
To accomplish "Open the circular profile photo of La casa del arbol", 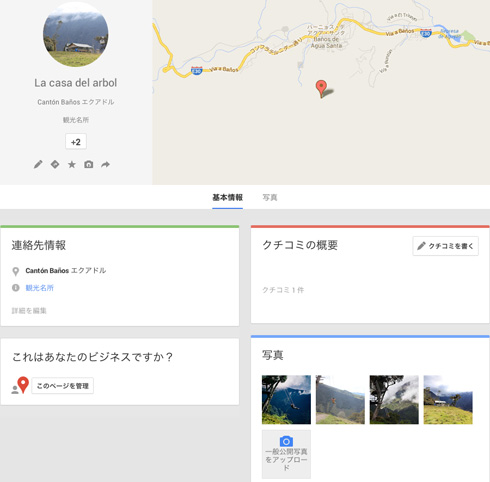I will 76,34.
